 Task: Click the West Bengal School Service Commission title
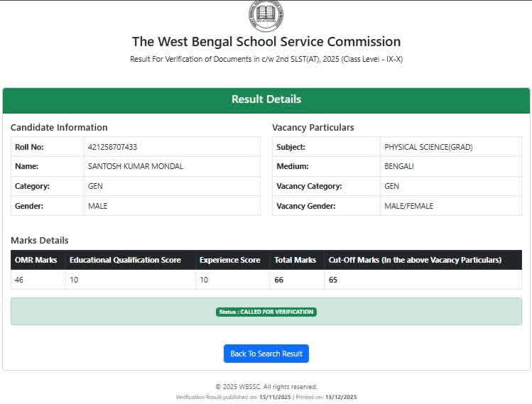pos(266,42)
